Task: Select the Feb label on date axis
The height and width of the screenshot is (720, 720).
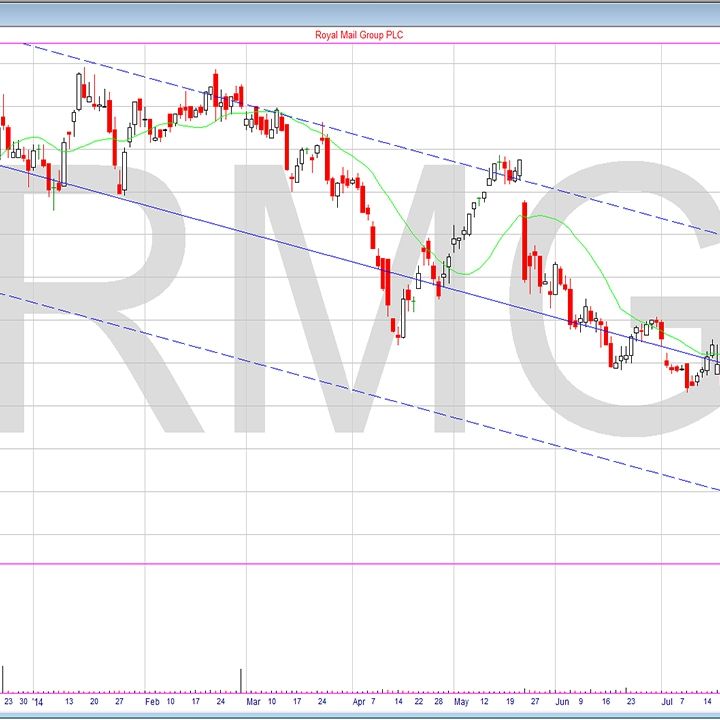Action: coord(152,702)
